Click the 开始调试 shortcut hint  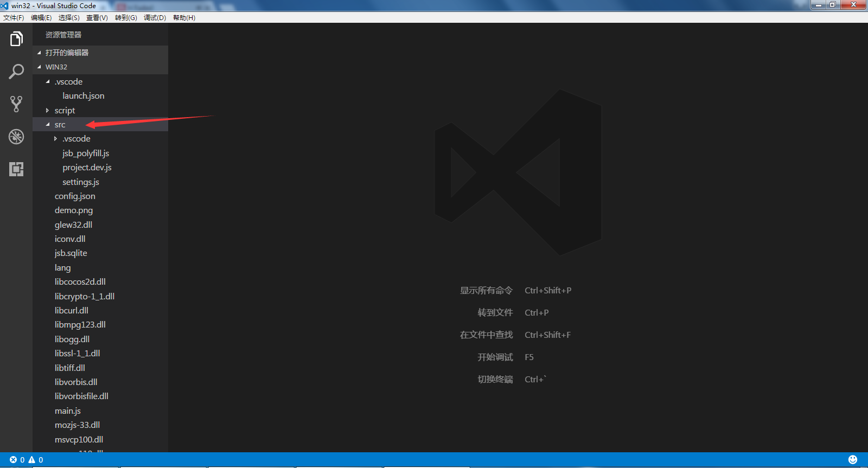pos(495,357)
